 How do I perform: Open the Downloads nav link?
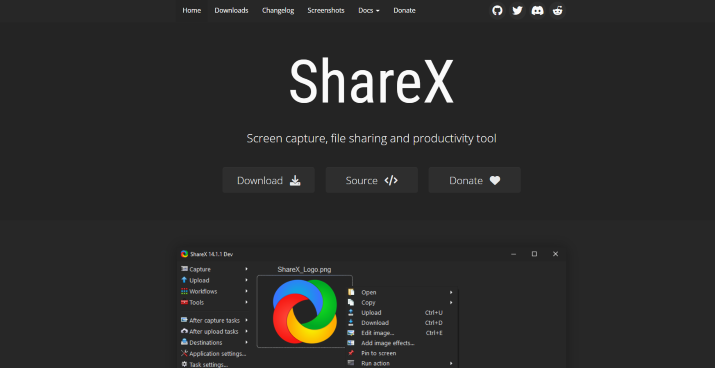[x=231, y=10]
